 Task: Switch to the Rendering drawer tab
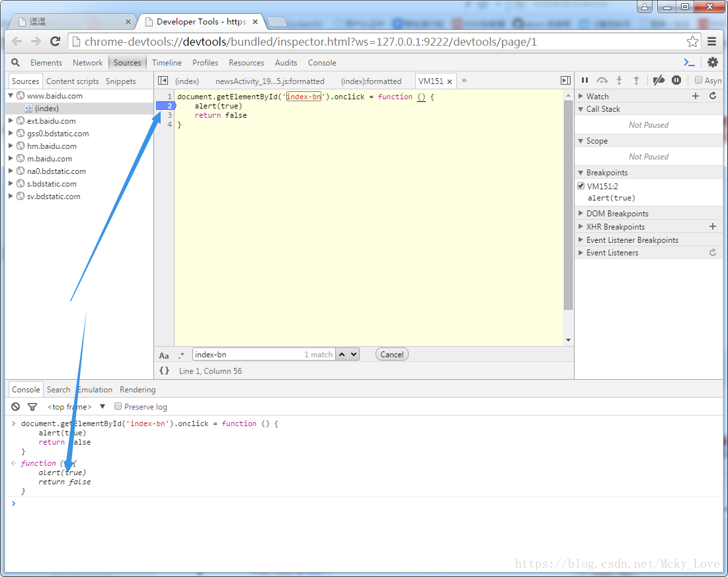tap(138, 389)
